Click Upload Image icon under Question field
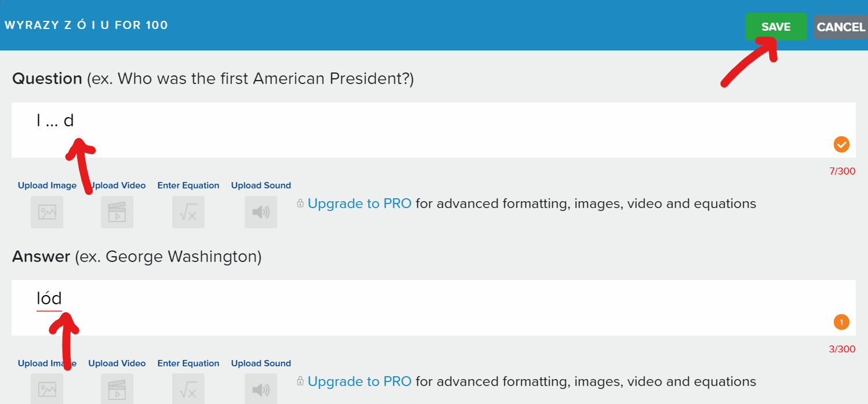The width and height of the screenshot is (868, 404). (x=47, y=212)
